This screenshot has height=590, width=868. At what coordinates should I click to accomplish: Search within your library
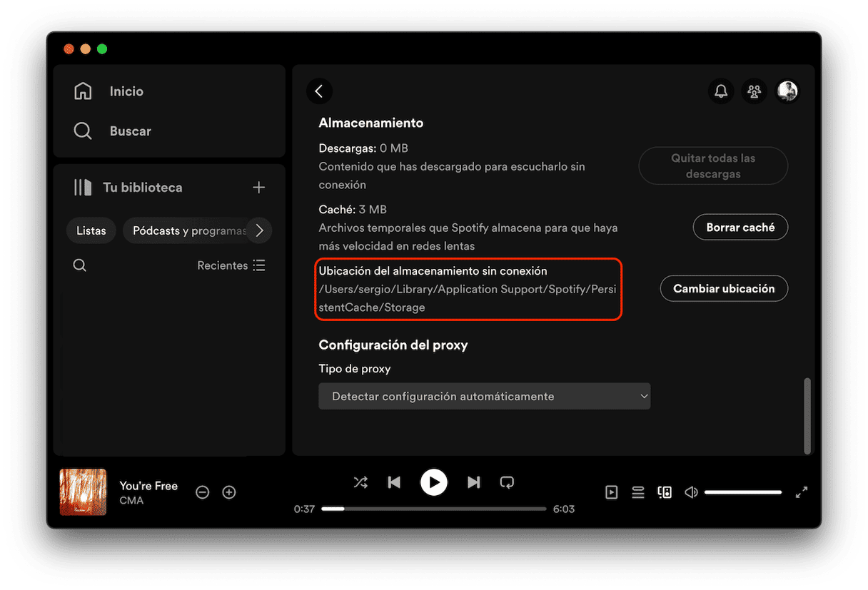[80, 265]
